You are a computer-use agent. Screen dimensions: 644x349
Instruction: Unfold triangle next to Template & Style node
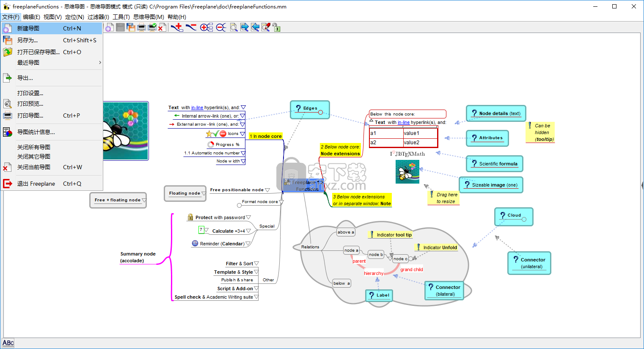coord(256,272)
